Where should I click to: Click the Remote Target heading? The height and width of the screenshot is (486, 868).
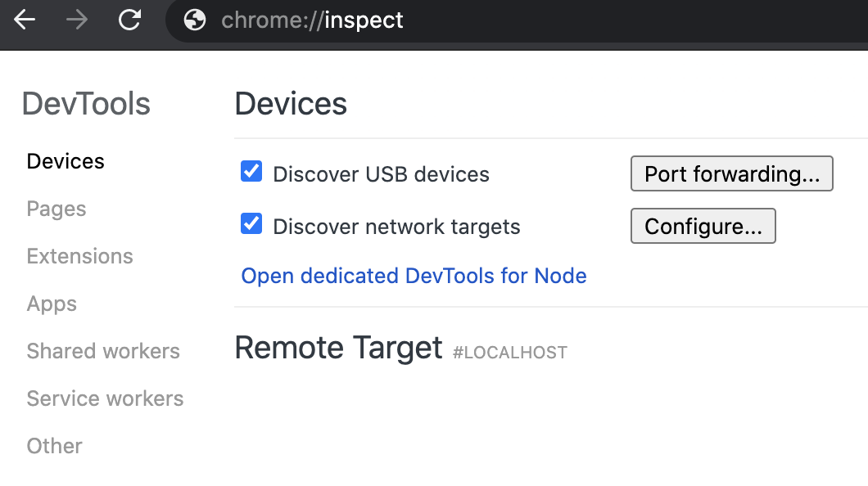(338, 348)
